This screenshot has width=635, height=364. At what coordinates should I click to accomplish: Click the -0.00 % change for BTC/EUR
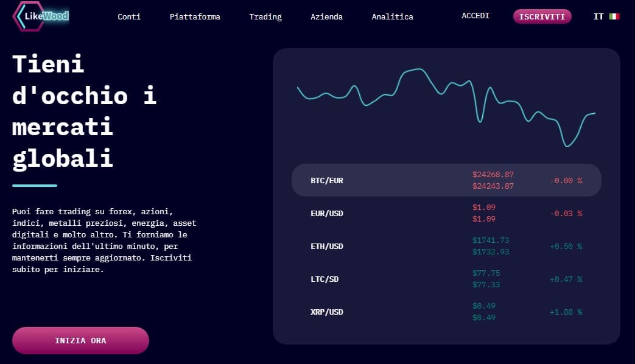click(x=565, y=180)
